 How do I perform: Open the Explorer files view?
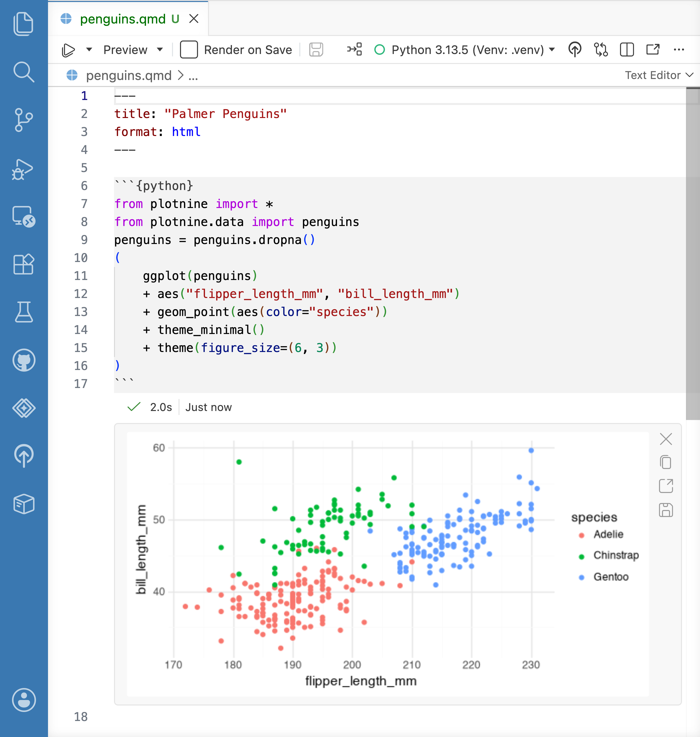(23, 24)
